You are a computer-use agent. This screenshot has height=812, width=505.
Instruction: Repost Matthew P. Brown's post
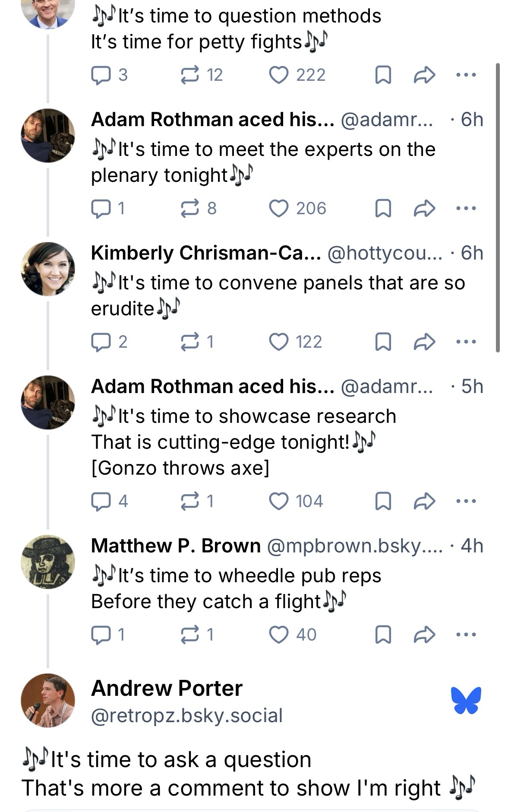pyautogui.click(x=189, y=635)
